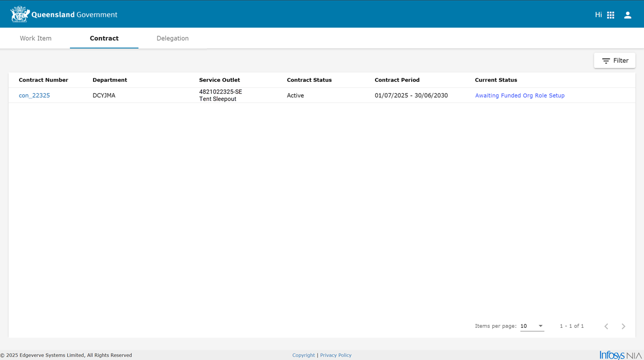Click the Contract Status column header
The width and height of the screenshot is (644, 360).
(x=309, y=80)
